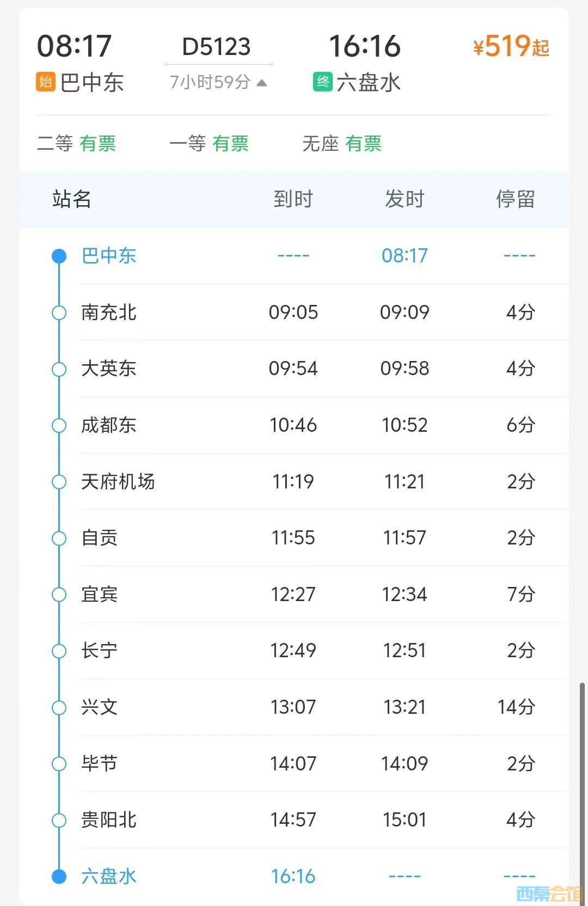Click the timeline circle beside 贵阳北
Viewport: 588px width, 906px height.
(59, 820)
